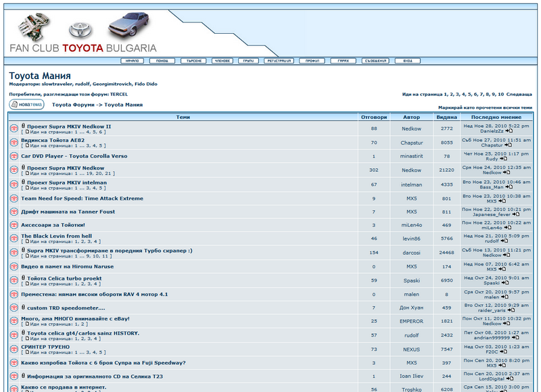The height and width of the screenshot is (392, 541).
Task: Click the Toyota logo in the header
Action: click(80, 30)
